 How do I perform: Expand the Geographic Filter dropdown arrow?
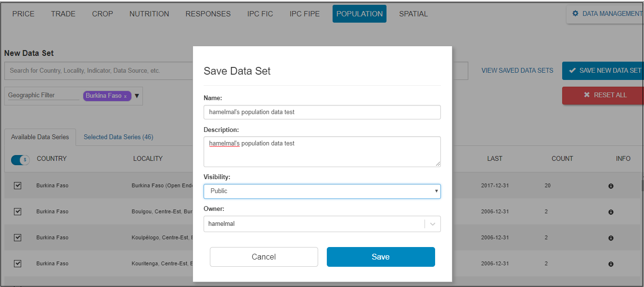pos(137,96)
